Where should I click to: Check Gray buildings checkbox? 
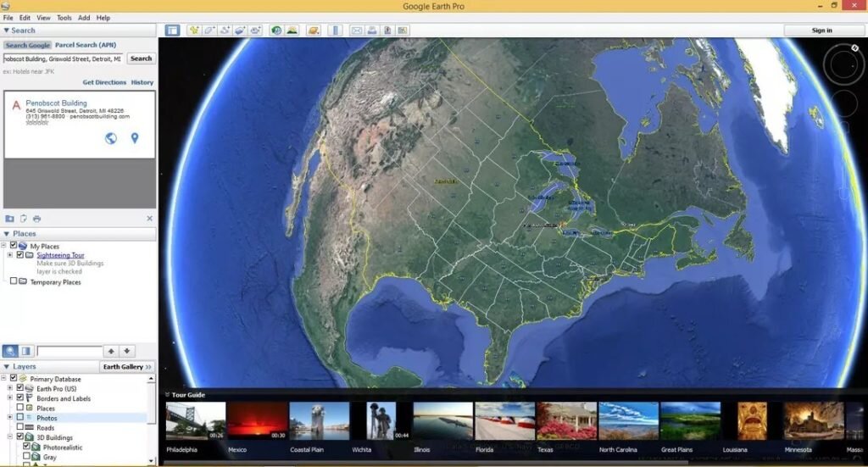tap(26, 457)
